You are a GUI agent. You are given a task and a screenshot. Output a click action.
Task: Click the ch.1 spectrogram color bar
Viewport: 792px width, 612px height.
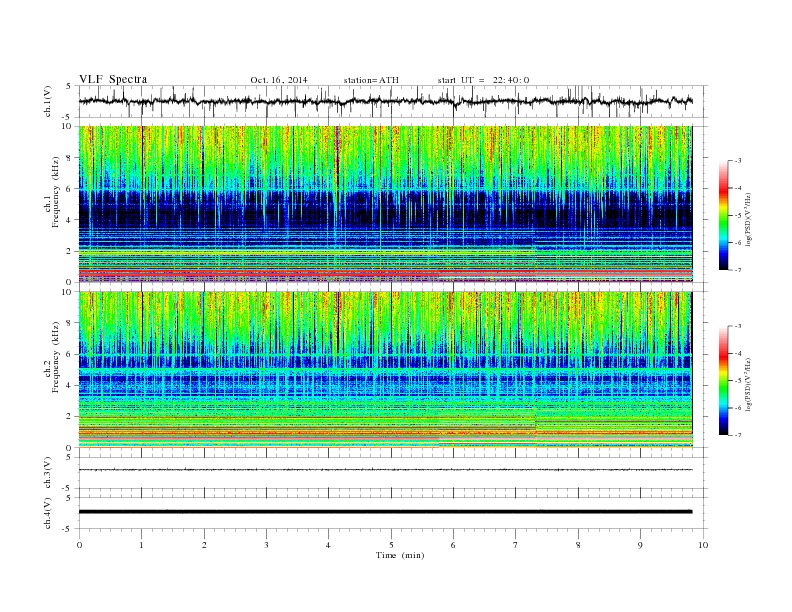click(x=724, y=216)
